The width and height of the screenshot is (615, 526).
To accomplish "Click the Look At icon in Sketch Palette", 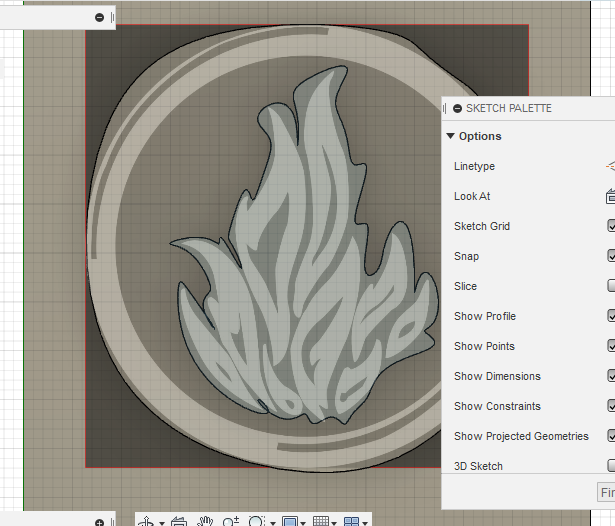I will [x=610, y=196].
